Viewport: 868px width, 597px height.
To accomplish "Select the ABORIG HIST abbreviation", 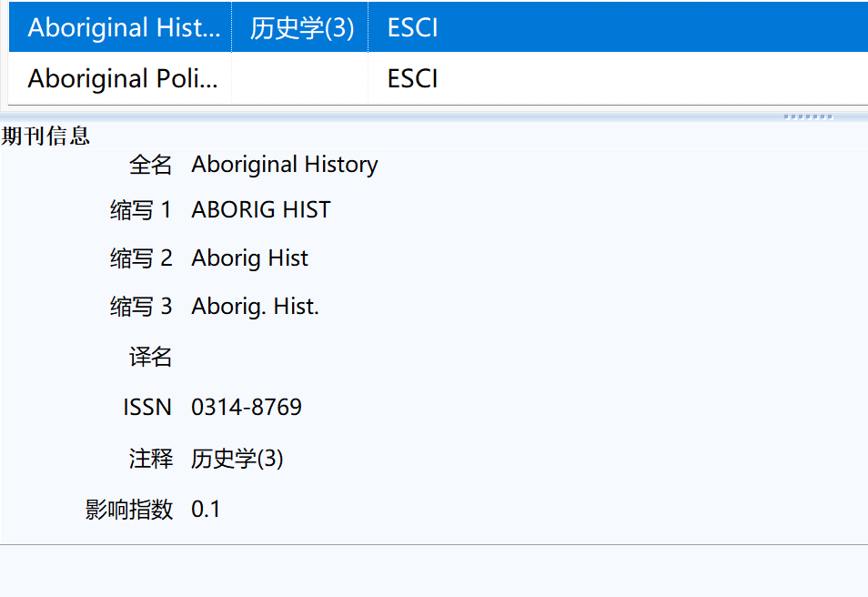I will point(260,209).
